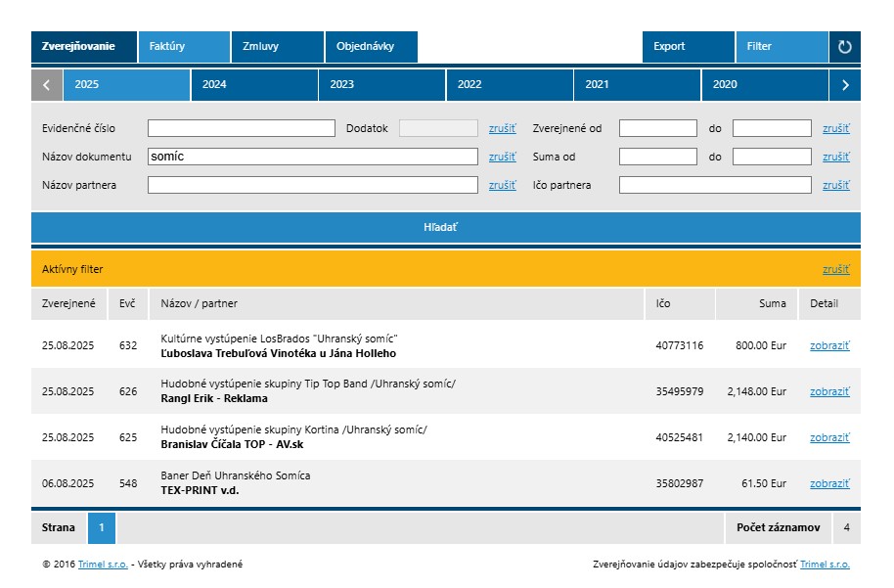This screenshot has width=894, height=588.
Task: Click the Zverejnené od date field
Action: tap(657, 128)
